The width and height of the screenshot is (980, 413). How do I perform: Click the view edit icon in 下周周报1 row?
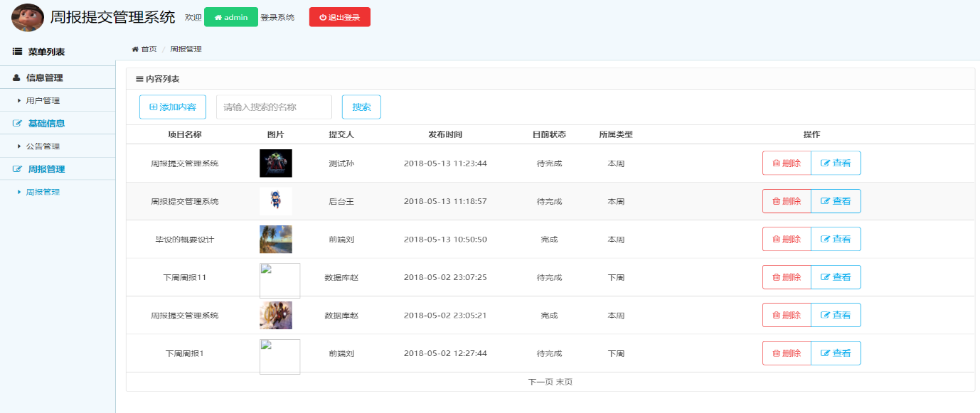[x=826, y=353]
